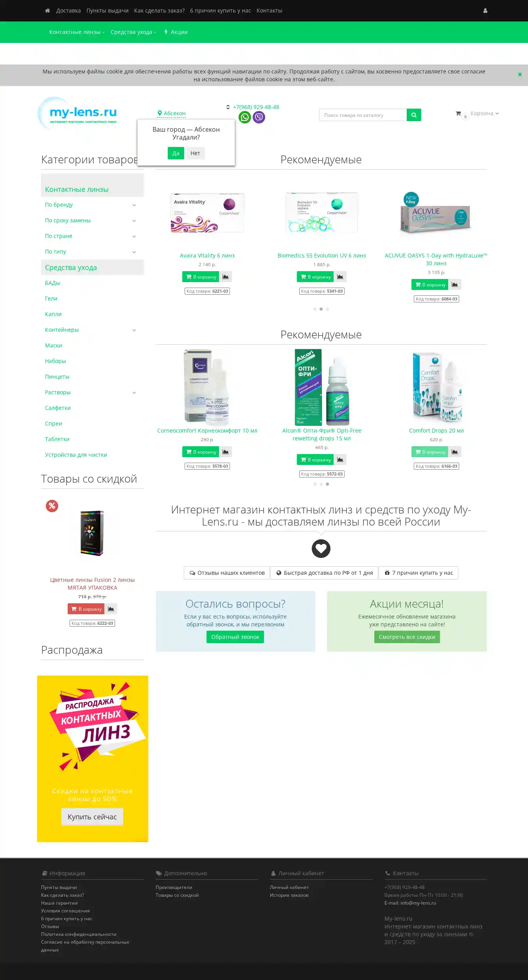
Task: Dismiss the cookie notice with X
Action: tap(520, 75)
